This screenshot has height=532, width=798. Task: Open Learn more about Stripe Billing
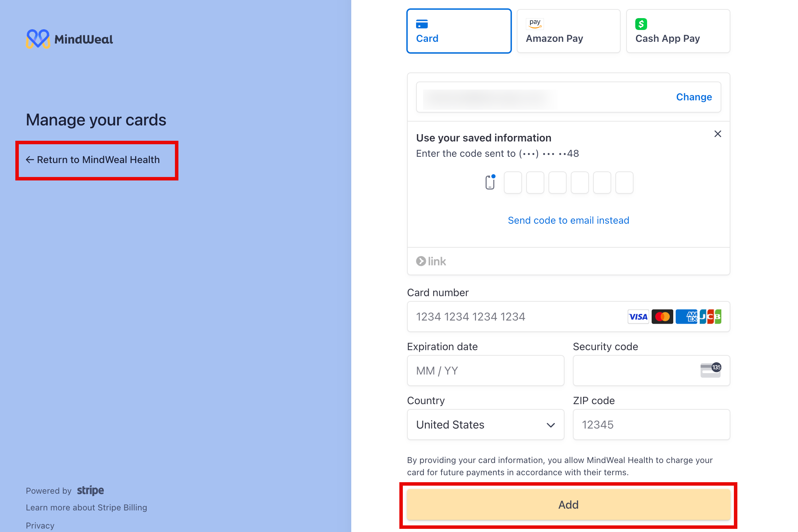point(86,508)
